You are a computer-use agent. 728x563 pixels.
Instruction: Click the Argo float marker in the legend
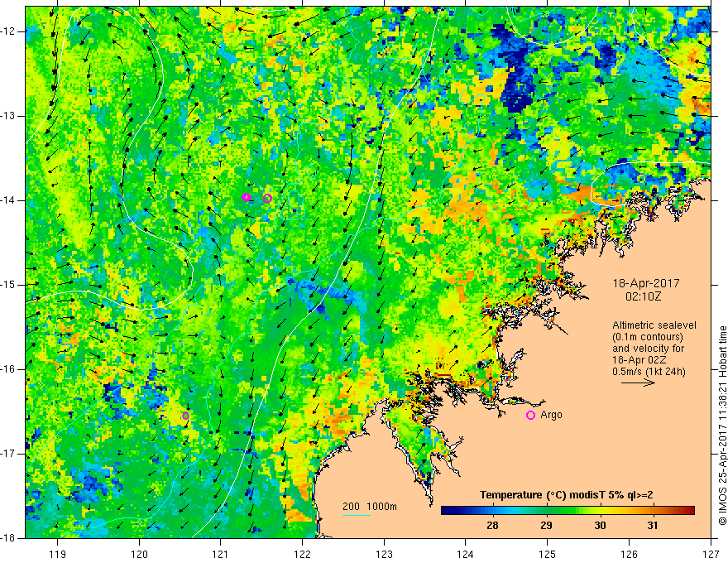[530, 416]
